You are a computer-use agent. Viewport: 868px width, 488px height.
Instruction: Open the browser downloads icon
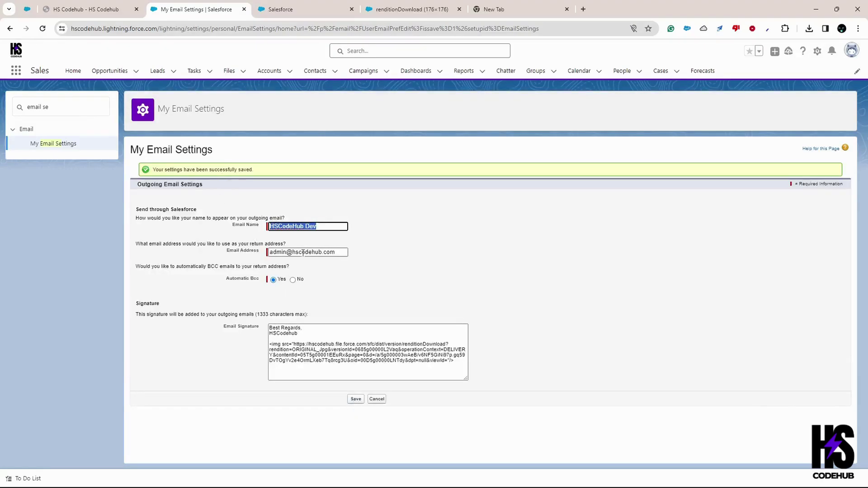coord(809,29)
